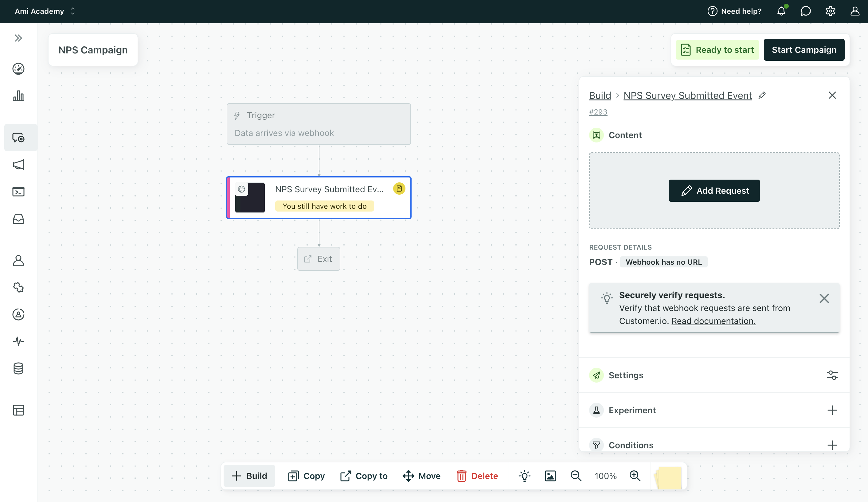The height and width of the screenshot is (502, 868).
Task: Open the notifications bell
Action: [x=781, y=11]
